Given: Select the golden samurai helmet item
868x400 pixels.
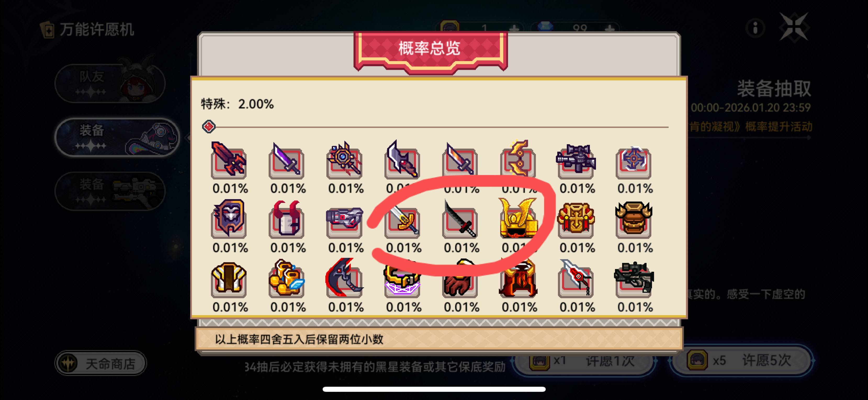Looking at the screenshot, I should click(518, 218).
